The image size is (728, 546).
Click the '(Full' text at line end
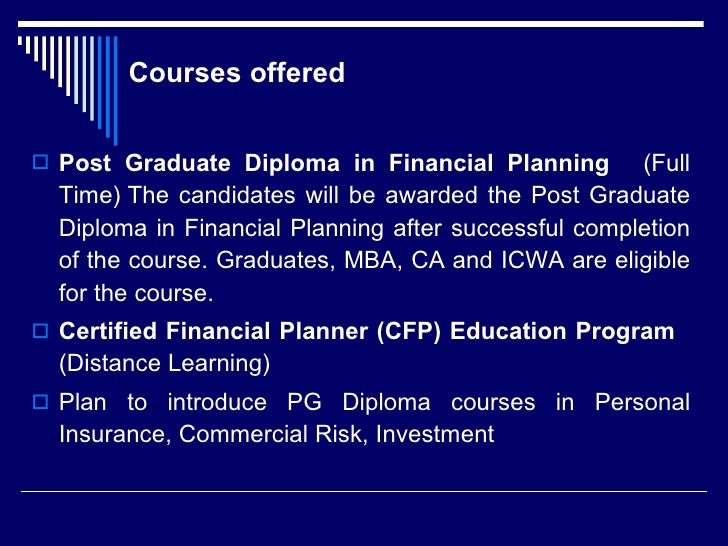(666, 163)
